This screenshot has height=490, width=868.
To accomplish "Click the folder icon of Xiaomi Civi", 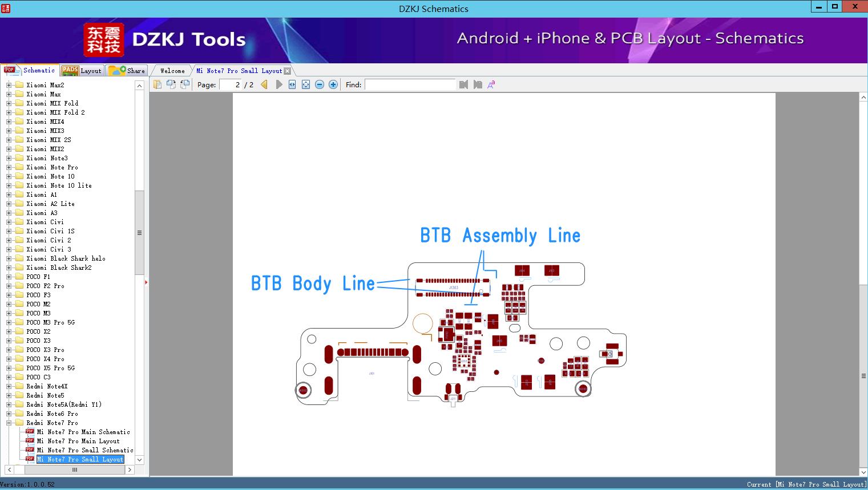I will (x=19, y=222).
